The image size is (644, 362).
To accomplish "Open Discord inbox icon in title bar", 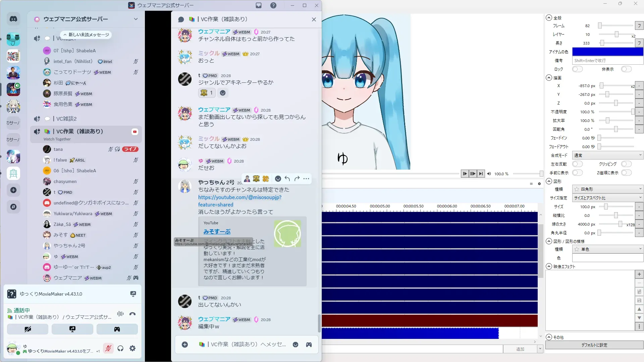I will (259, 5).
